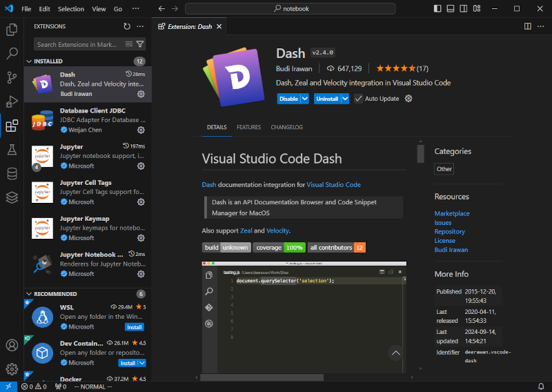Open the notifications bell in status bar
Image resolution: width=552 pixels, height=392 pixels.
(541, 386)
